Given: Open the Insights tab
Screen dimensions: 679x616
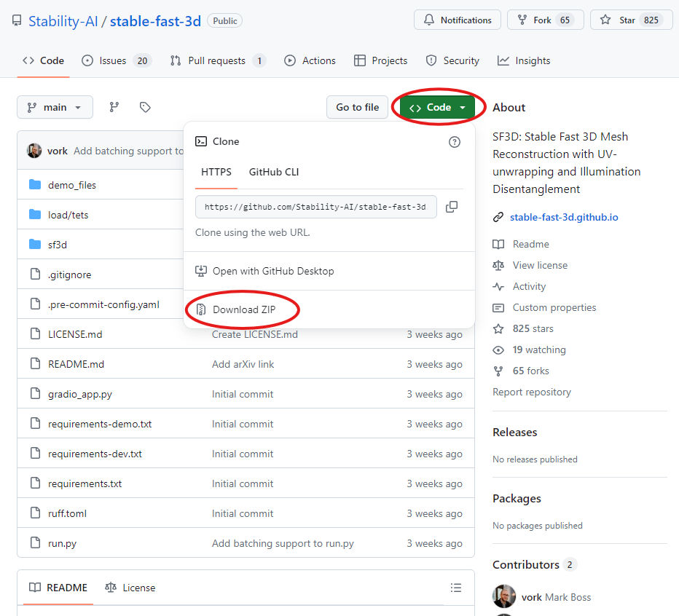Looking at the screenshot, I should [x=524, y=60].
